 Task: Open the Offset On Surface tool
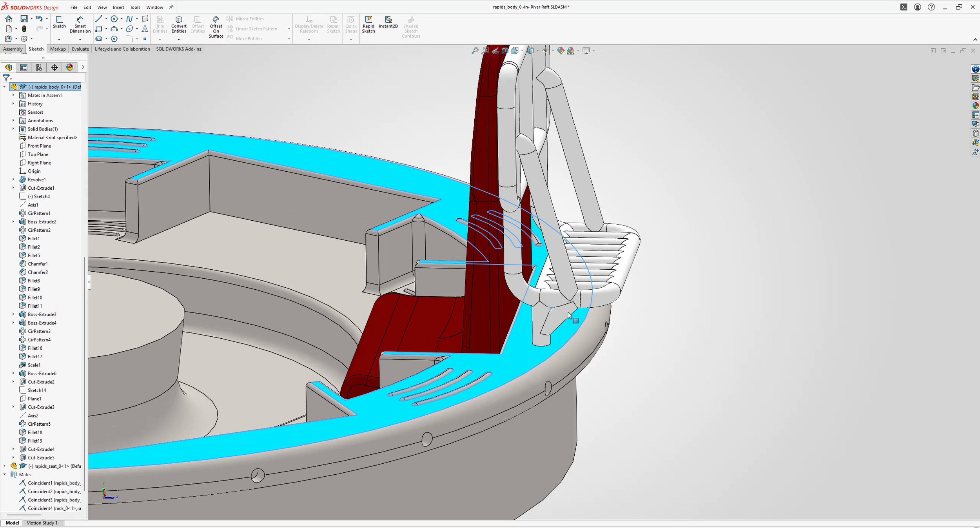click(x=216, y=26)
